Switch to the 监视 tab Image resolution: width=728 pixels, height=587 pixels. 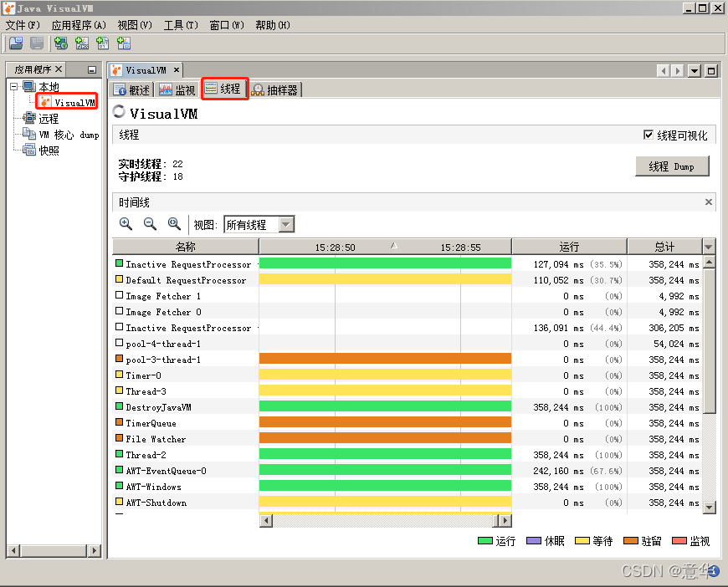[177, 89]
